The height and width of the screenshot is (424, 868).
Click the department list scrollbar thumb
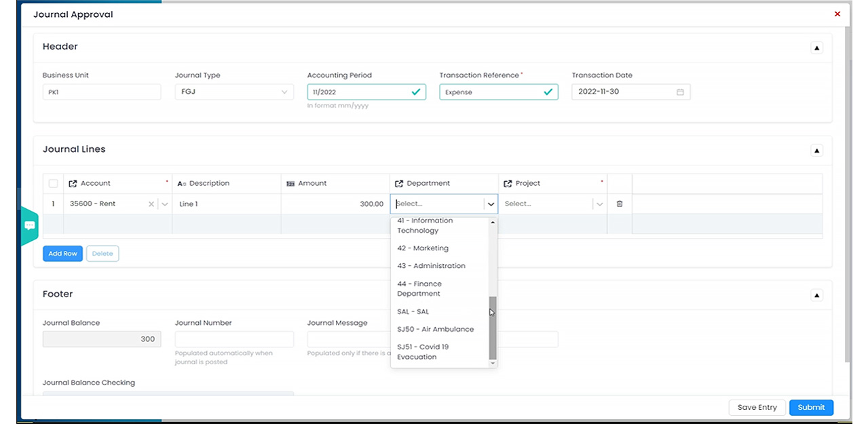[x=493, y=328]
